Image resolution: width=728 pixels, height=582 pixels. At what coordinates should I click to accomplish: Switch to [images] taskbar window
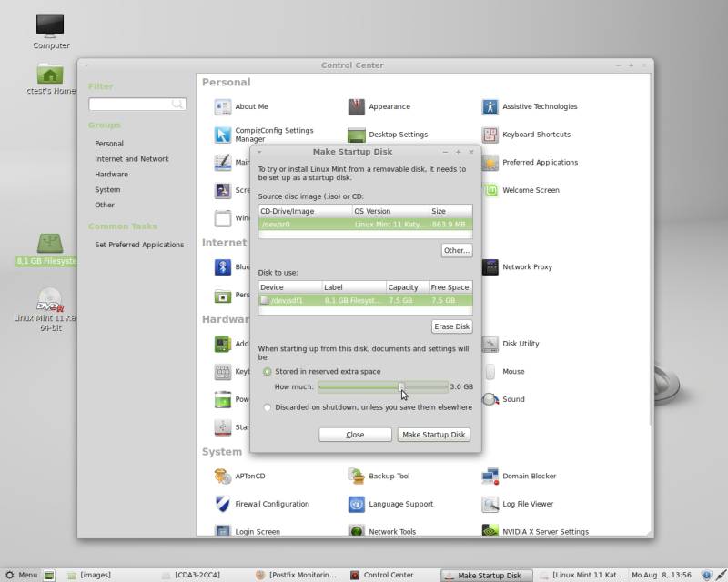pos(89,575)
